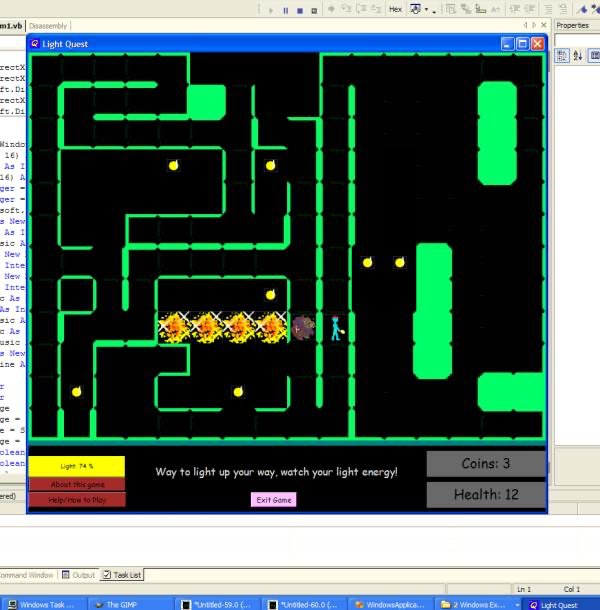Click the Decrease Indent icon
The width and height of the screenshot is (600, 610).
point(515,9)
